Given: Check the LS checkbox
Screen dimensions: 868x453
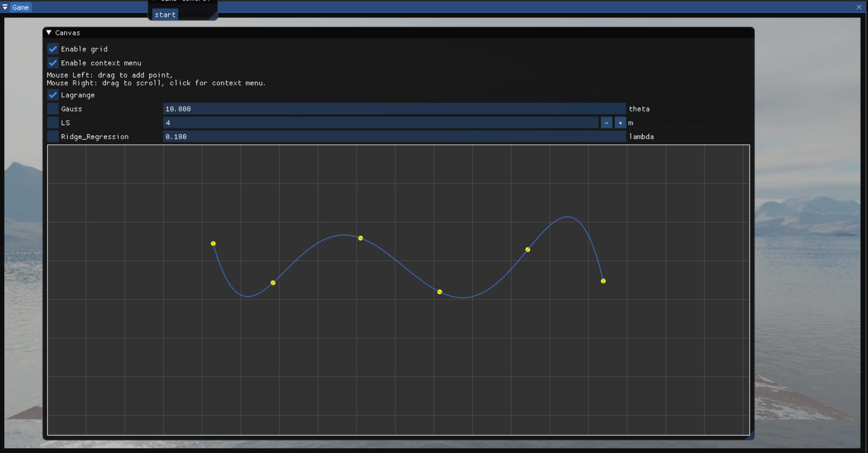Looking at the screenshot, I should click(x=53, y=123).
